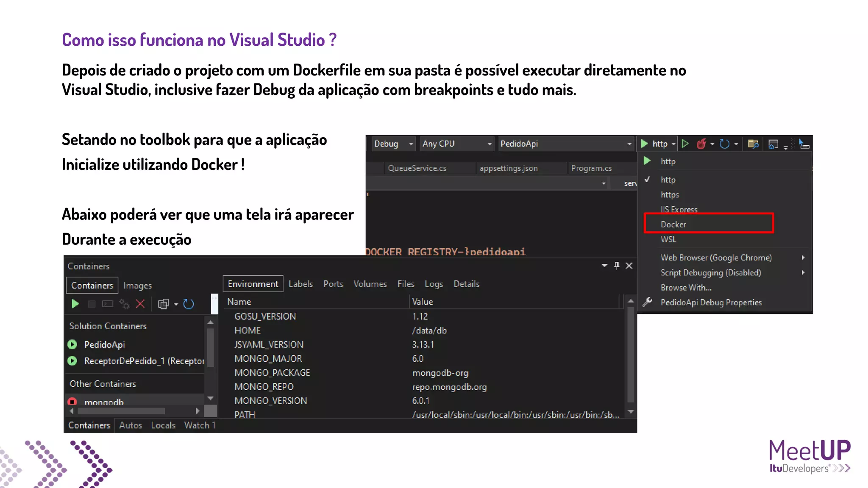Click the Attach to process gears icon
868x488 pixels.
click(124, 304)
